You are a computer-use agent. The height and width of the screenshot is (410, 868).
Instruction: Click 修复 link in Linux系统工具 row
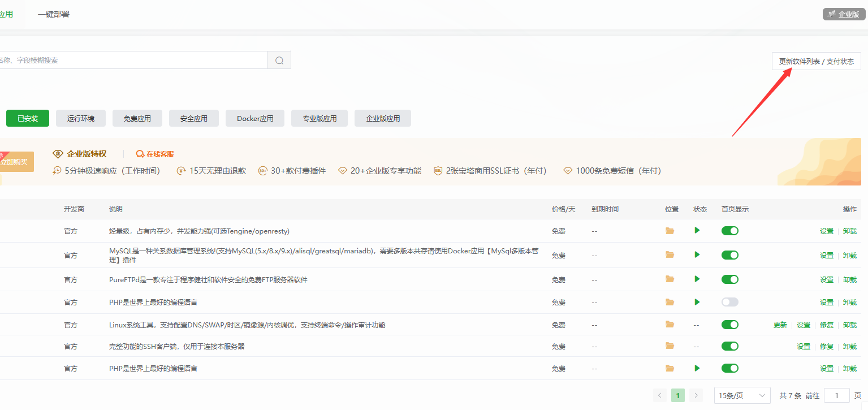pos(827,325)
